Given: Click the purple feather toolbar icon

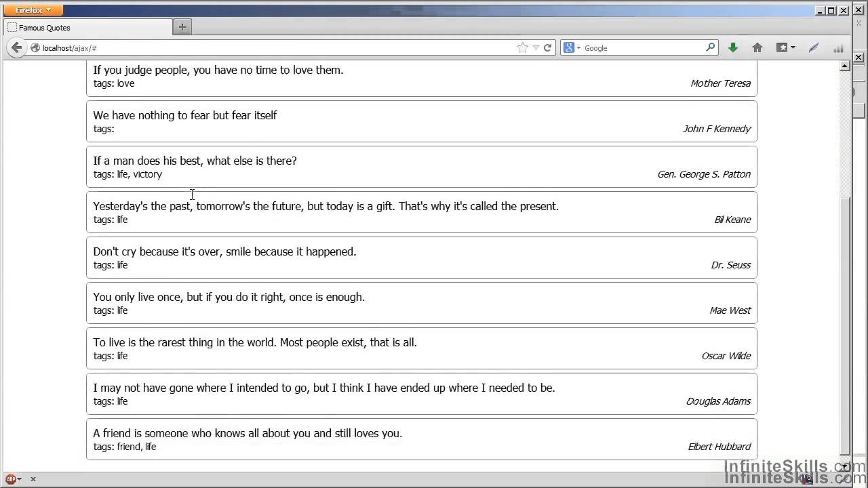Looking at the screenshot, I should [814, 47].
